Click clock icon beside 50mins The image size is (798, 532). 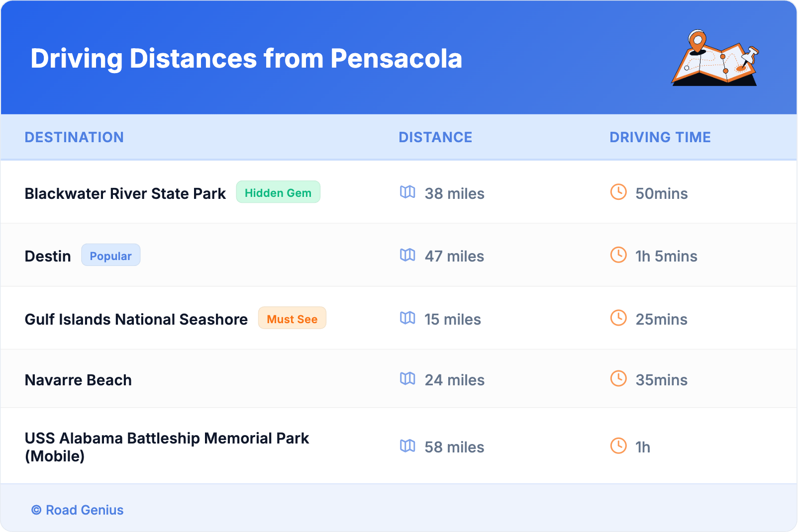pos(618,192)
